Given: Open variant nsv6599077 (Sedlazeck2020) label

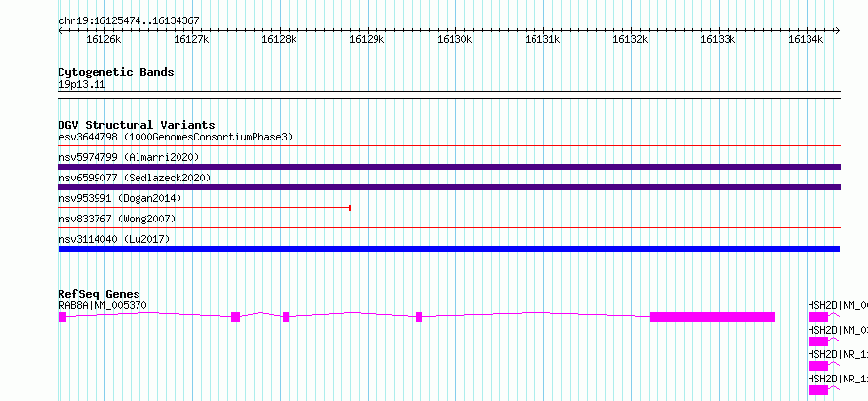Looking at the screenshot, I should coord(135,178).
